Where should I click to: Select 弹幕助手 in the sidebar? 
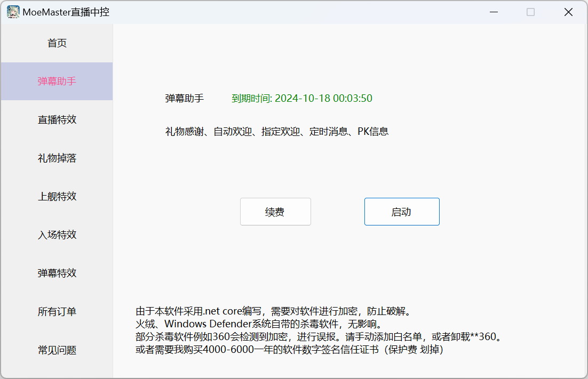57,81
